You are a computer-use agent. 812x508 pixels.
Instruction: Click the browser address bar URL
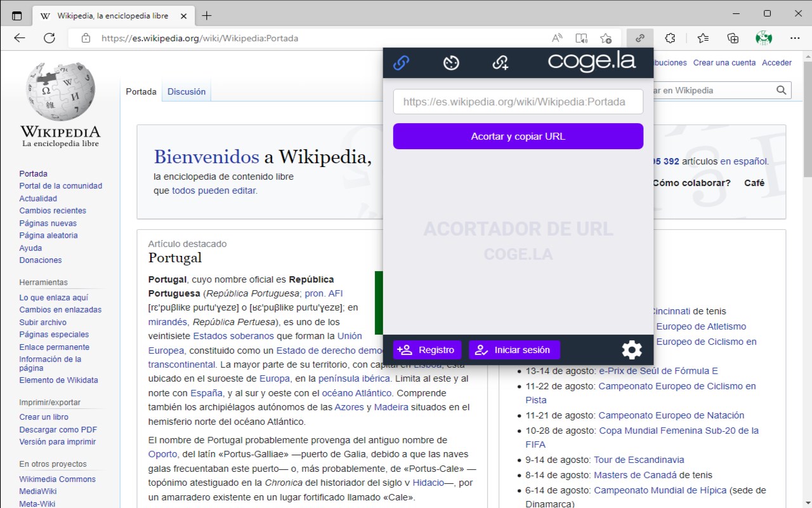(x=200, y=38)
